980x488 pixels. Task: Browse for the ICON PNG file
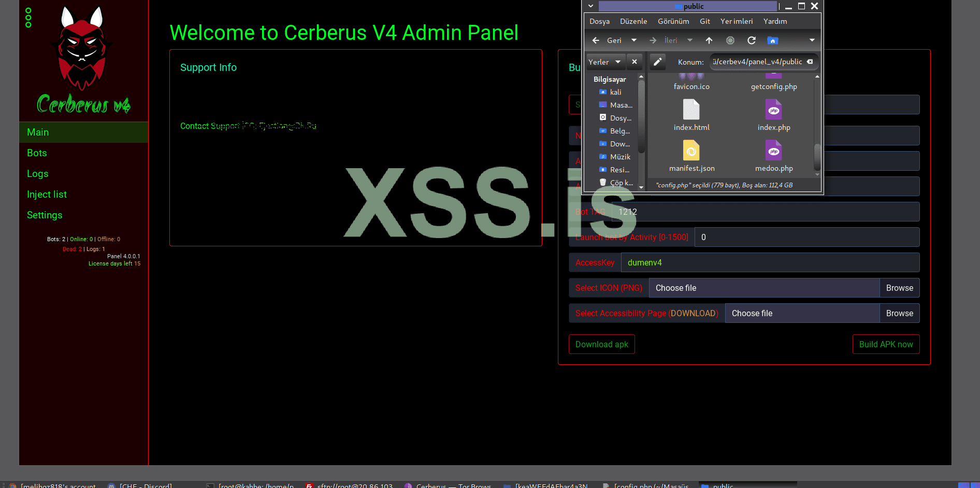(x=899, y=288)
